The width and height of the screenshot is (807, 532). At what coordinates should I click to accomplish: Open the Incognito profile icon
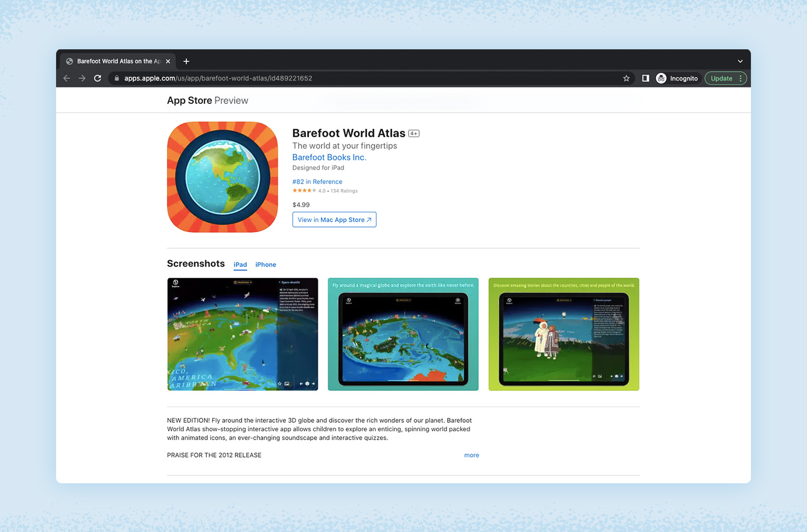click(x=661, y=78)
